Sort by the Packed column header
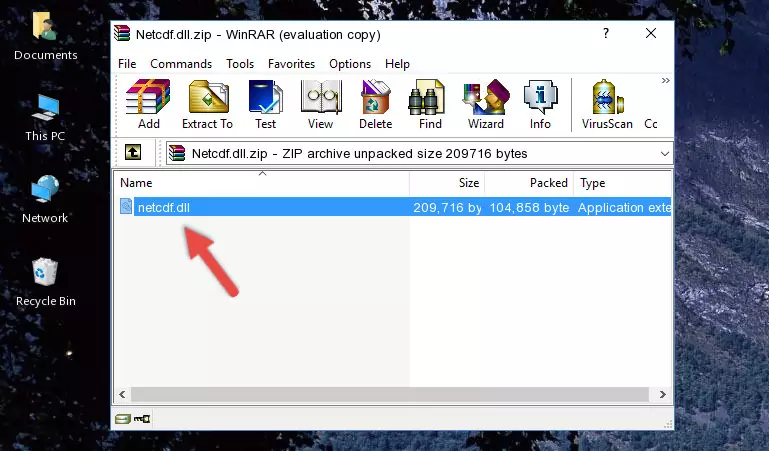The width and height of the screenshot is (769, 451). [x=529, y=183]
